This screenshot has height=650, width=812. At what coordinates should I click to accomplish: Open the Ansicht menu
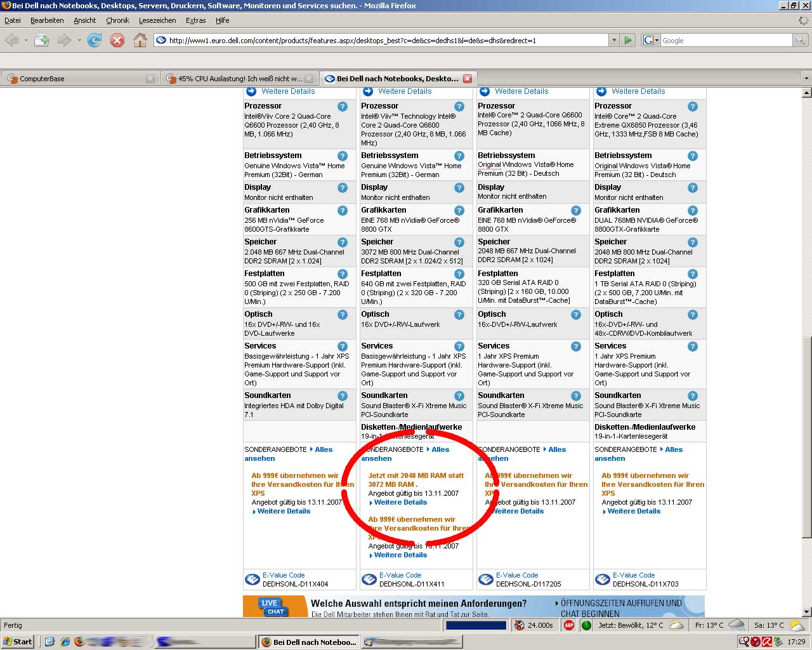click(x=85, y=20)
